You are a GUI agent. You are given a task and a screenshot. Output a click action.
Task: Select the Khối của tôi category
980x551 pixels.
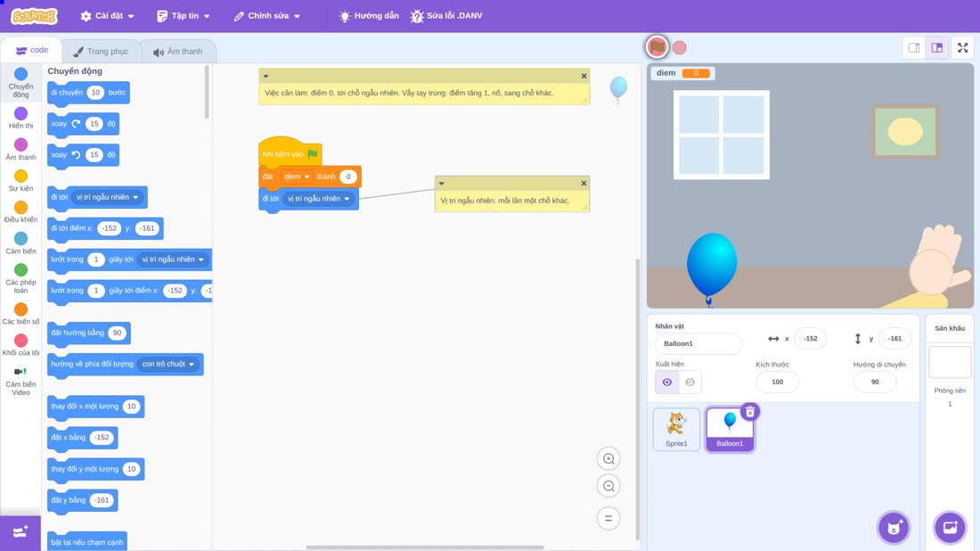(20, 345)
